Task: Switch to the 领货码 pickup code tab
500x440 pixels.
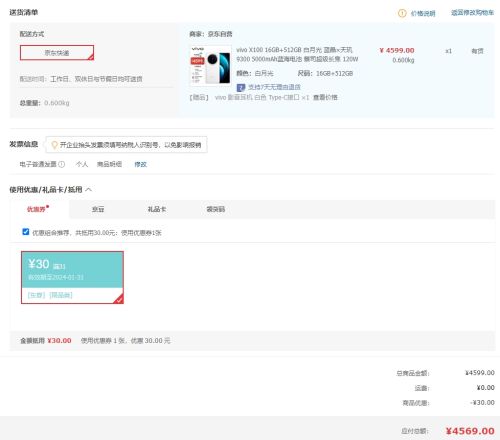Action: [x=216, y=209]
